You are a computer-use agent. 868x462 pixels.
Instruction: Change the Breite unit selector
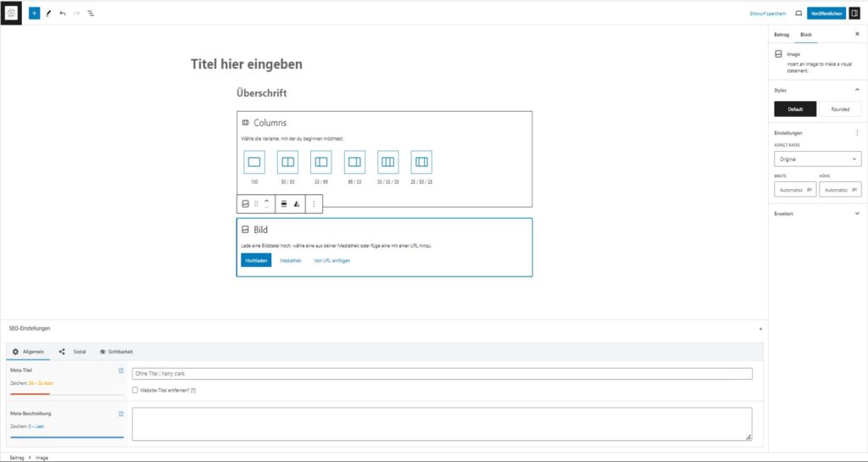pyautogui.click(x=810, y=190)
